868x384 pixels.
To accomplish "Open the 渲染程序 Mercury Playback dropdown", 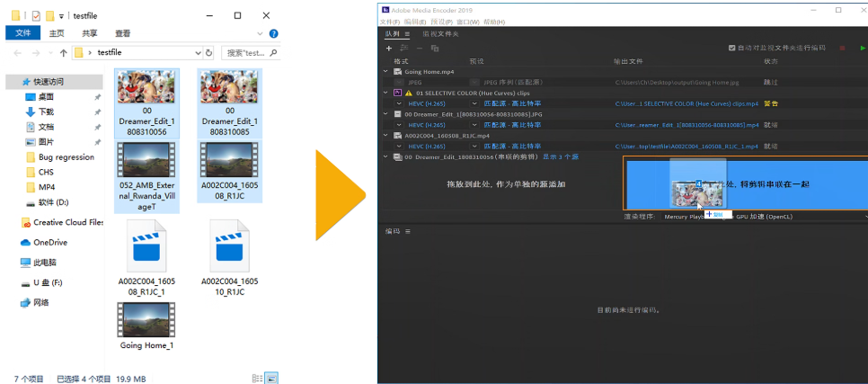I will [766, 217].
